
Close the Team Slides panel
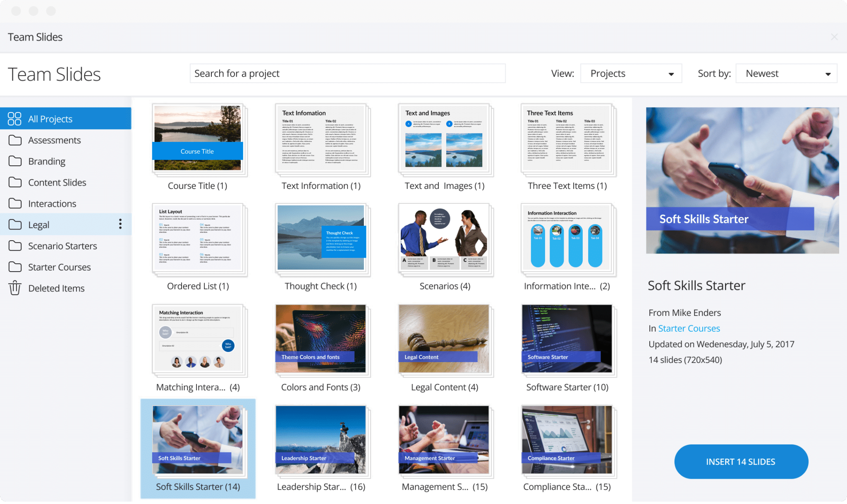(835, 37)
